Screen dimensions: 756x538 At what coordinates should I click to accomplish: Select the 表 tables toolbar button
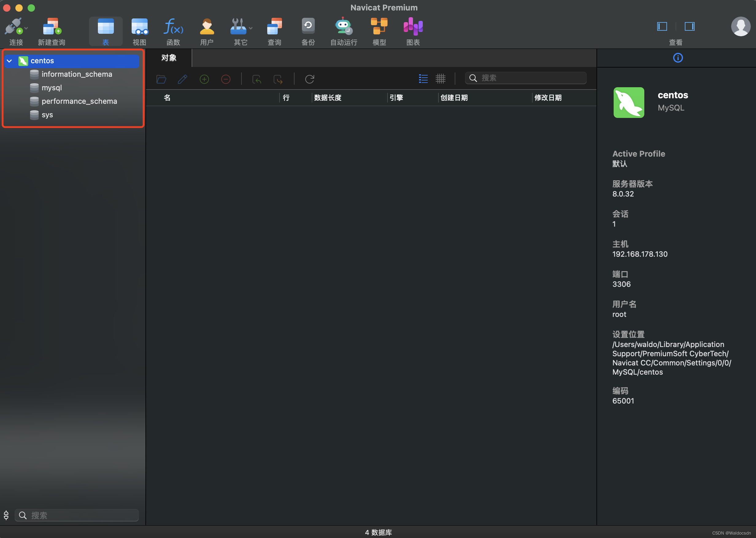(x=106, y=31)
